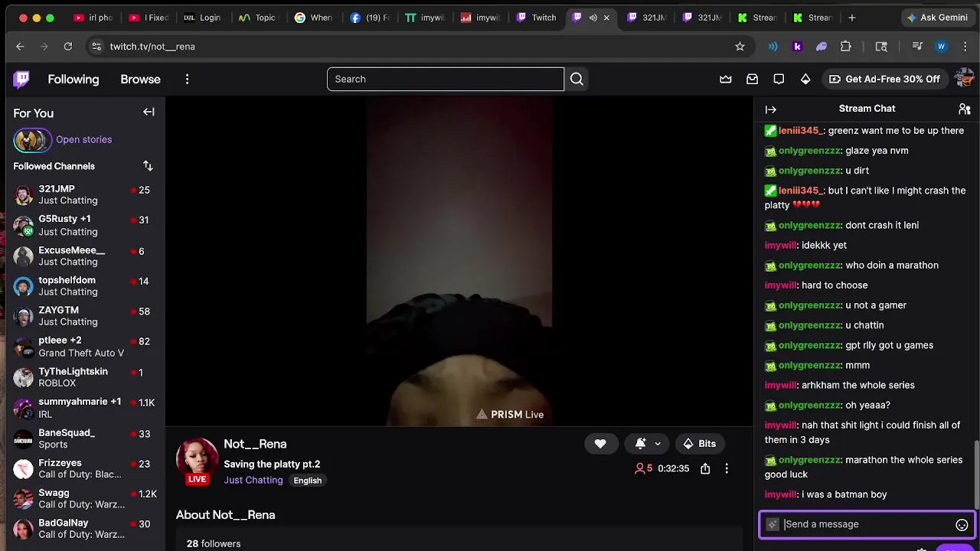
Task: Click imywill username in 'idekkk yet' message
Action: 780,245
